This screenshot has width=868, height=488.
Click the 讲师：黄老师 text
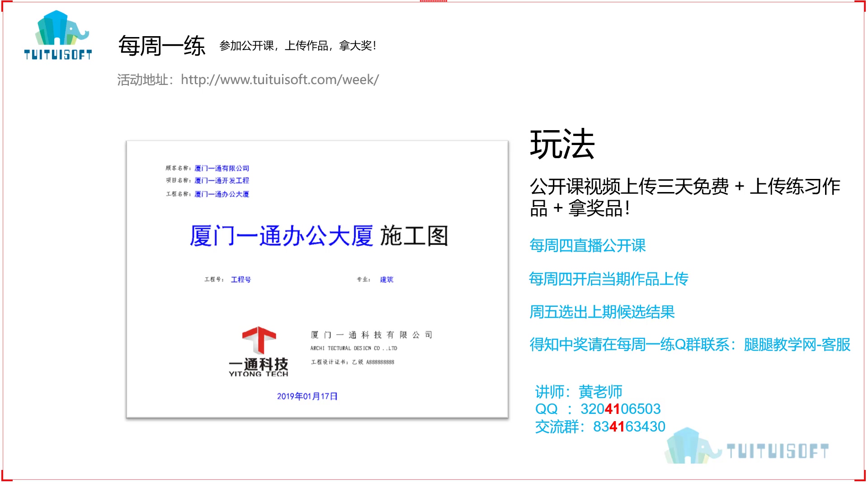point(579,391)
